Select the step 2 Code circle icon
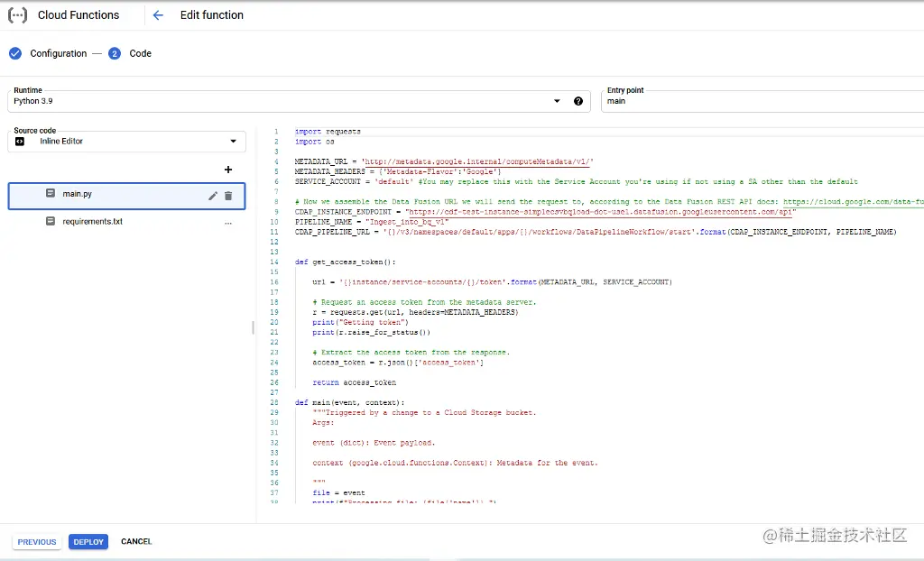 pos(115,53)
